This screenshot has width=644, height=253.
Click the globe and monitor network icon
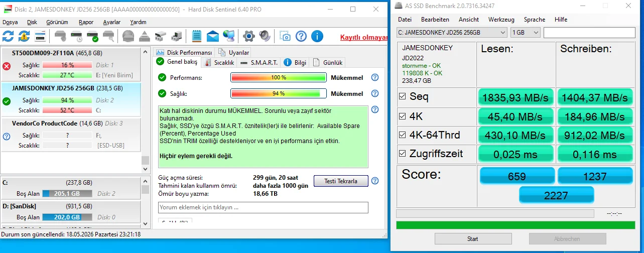click(229, 36)
